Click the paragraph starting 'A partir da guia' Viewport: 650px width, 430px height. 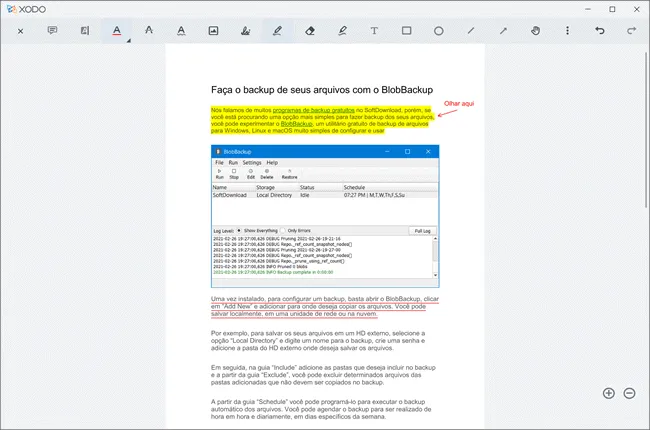pos(321,409)
